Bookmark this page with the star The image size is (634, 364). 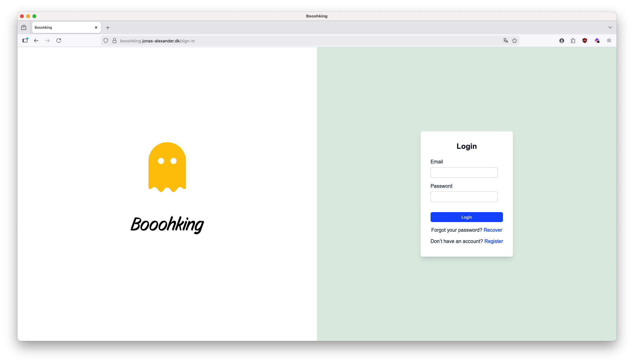click(x=515, y=41)
